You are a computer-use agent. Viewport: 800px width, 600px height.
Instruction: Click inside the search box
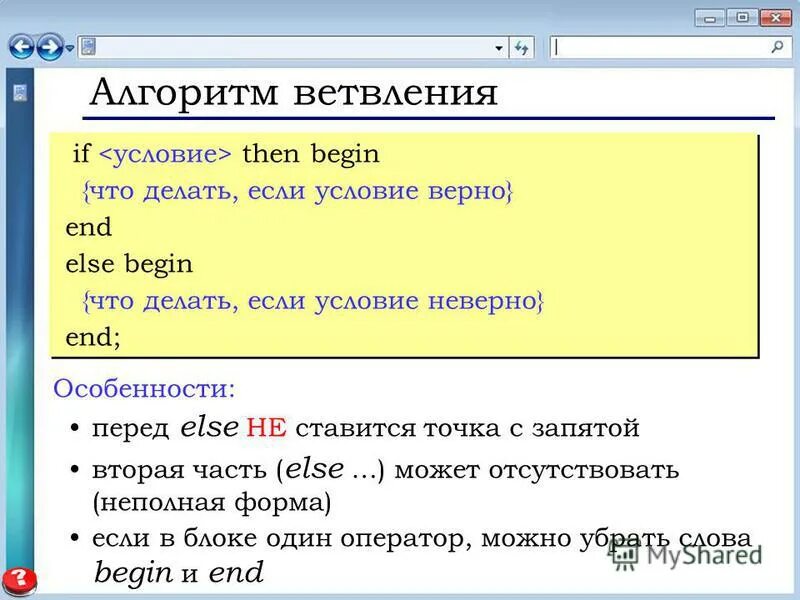(673, 47)
